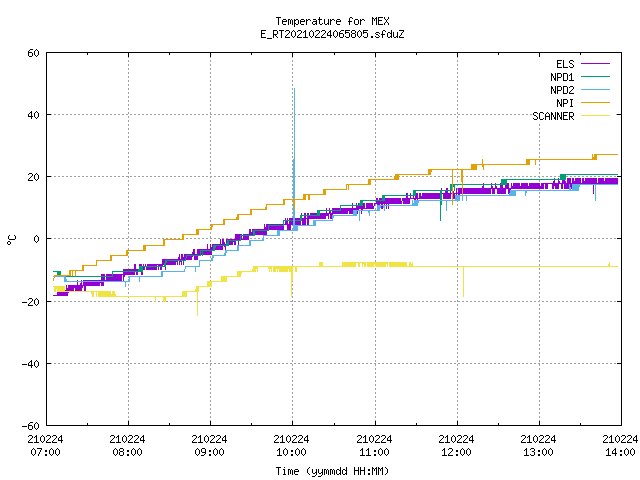Click the y-axis label -60

pyautogui.click(x=31, y=426)
